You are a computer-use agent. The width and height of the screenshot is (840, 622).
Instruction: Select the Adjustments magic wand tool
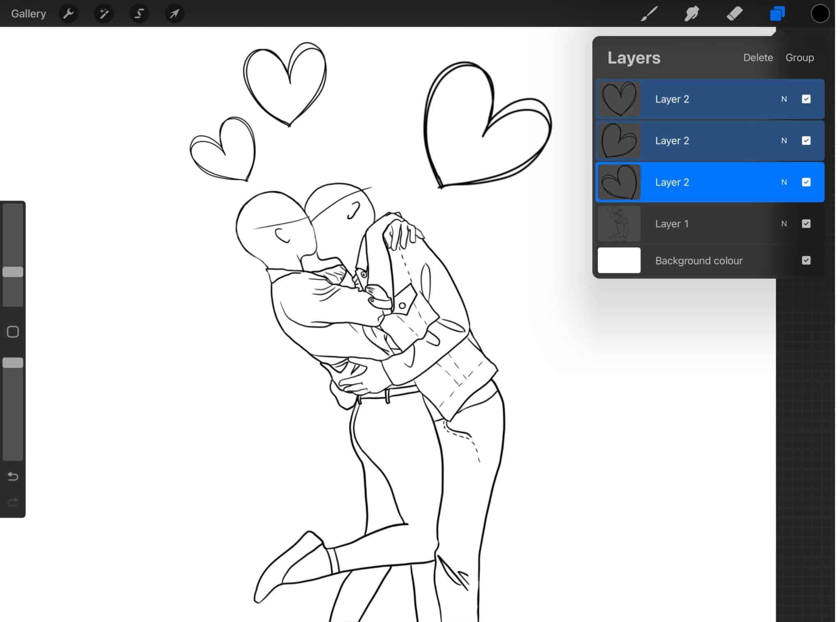click(x=104, y=14)
